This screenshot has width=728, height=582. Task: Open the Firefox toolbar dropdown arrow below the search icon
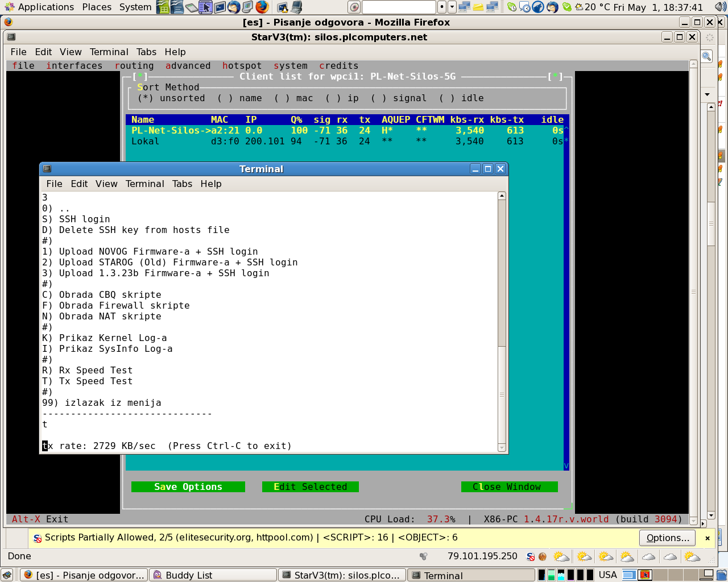[x=707, y=94]
